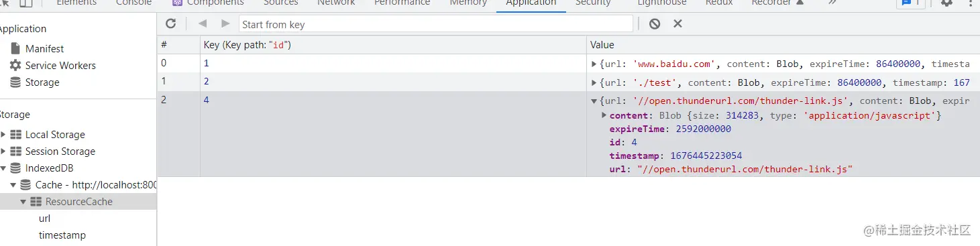Switch to the Network tab
The height and width of the screenshot is (246, 980).
point(336,3)
